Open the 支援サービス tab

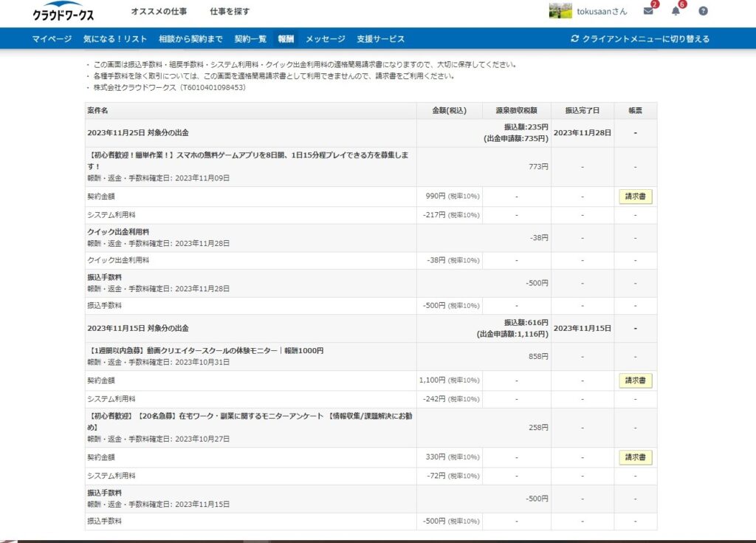point(379,38)
